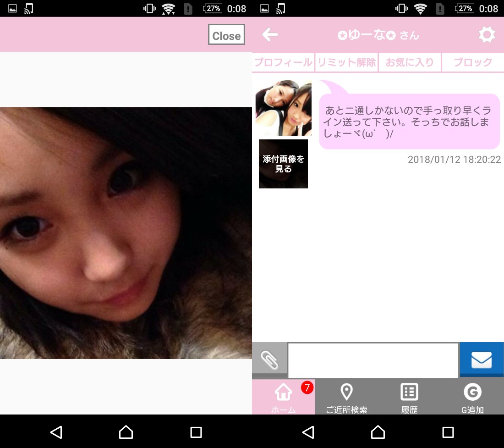504x448 pixels.
Task: Send the message with the blue envelope button
Action: tap(482, 360)
